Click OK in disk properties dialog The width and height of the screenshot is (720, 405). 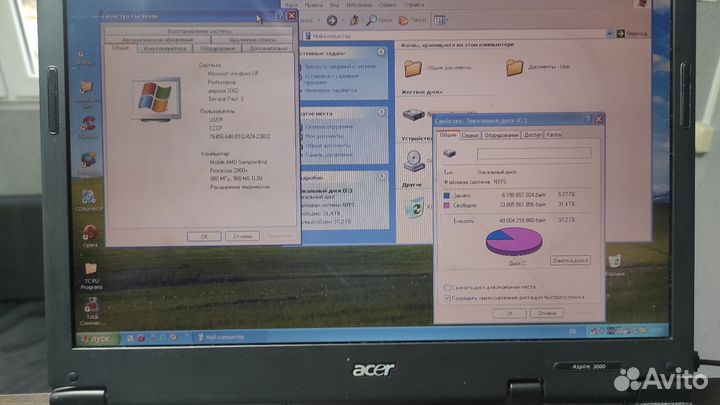(509, 314)
